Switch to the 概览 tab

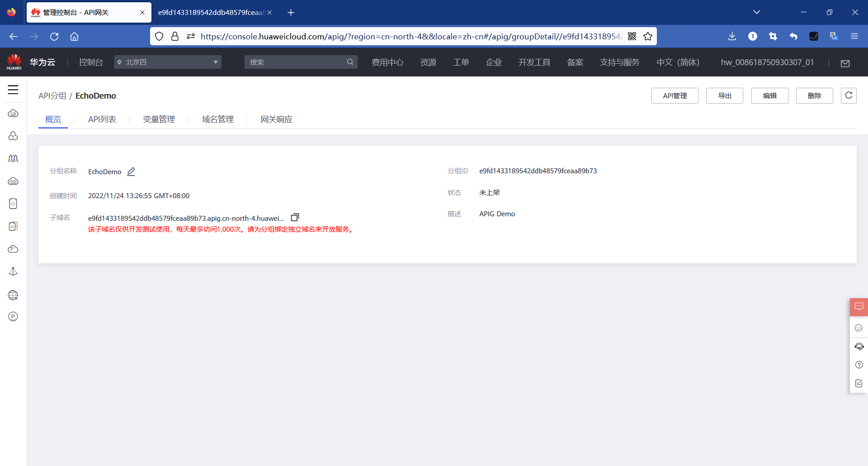53,119
